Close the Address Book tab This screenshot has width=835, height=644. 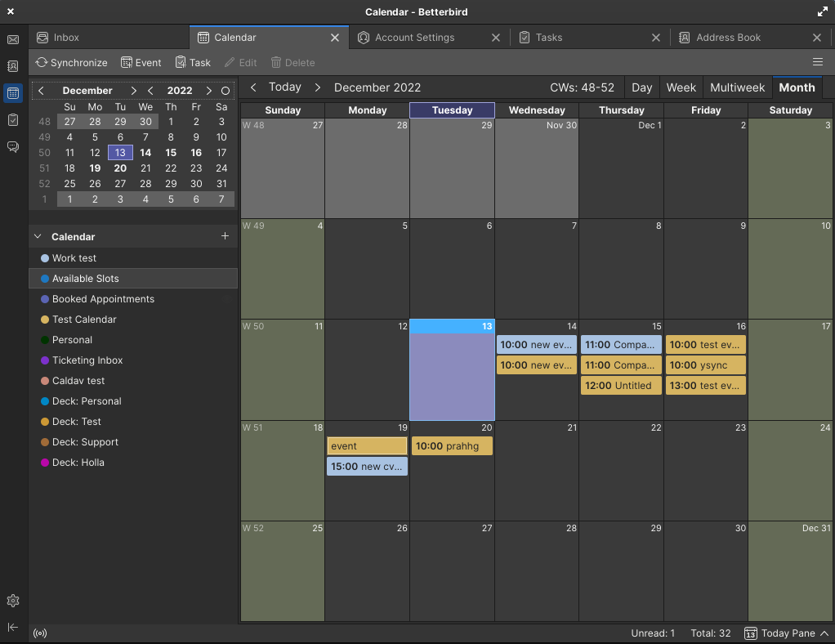click(x=817, y=38)
